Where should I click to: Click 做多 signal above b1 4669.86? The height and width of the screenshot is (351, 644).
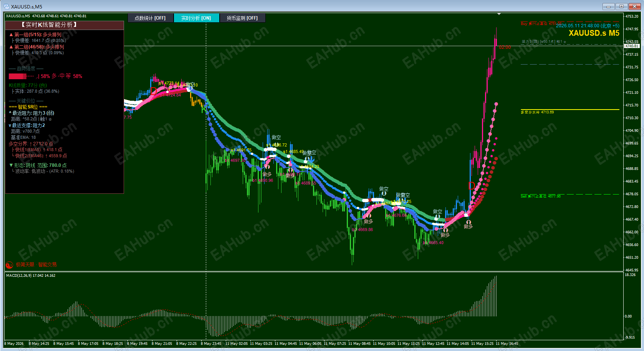368,221
